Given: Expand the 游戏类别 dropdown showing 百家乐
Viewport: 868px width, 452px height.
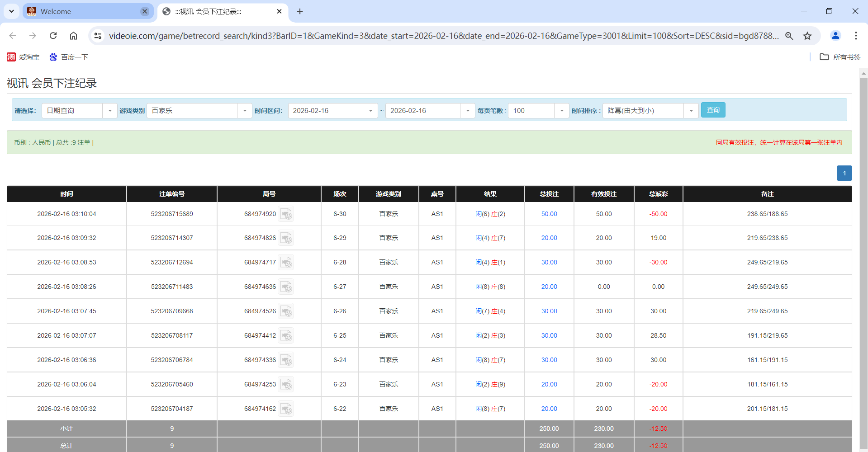Looking at the screenshot, I should coord(245,110).
